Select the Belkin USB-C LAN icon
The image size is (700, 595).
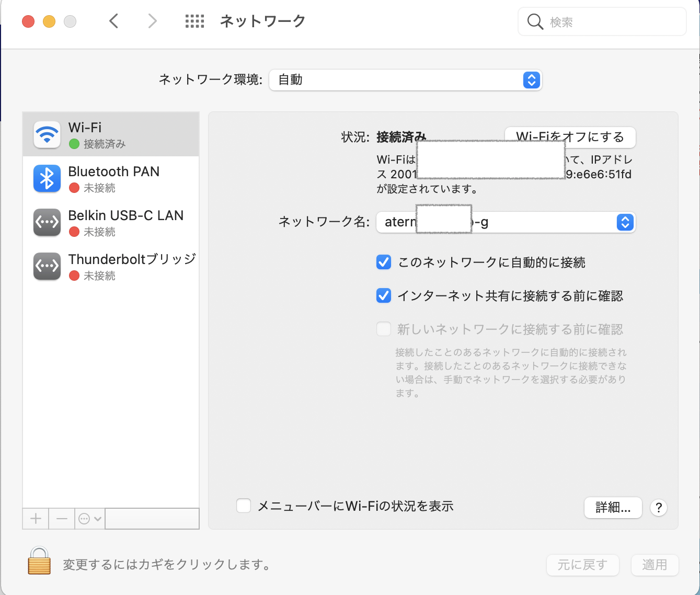tap(47, 222)
